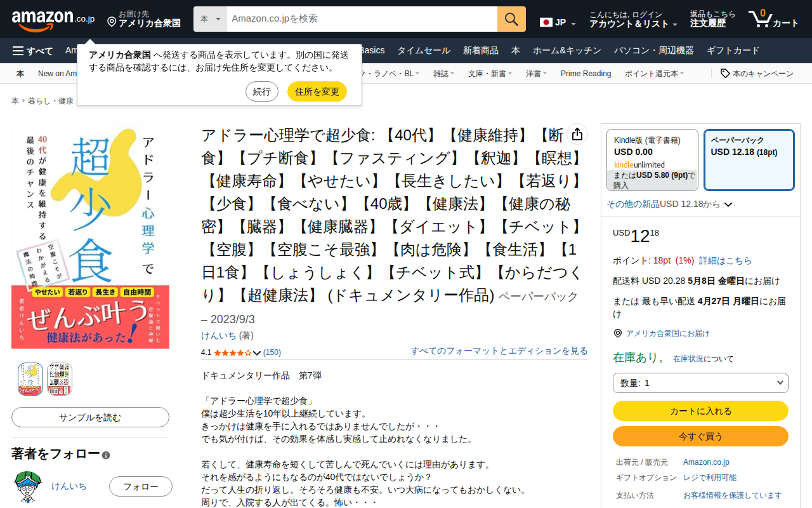Select the front cover thumbnail
Image resolution: width=812 pixels, height=508 pixels.
(x=30, y=379)
